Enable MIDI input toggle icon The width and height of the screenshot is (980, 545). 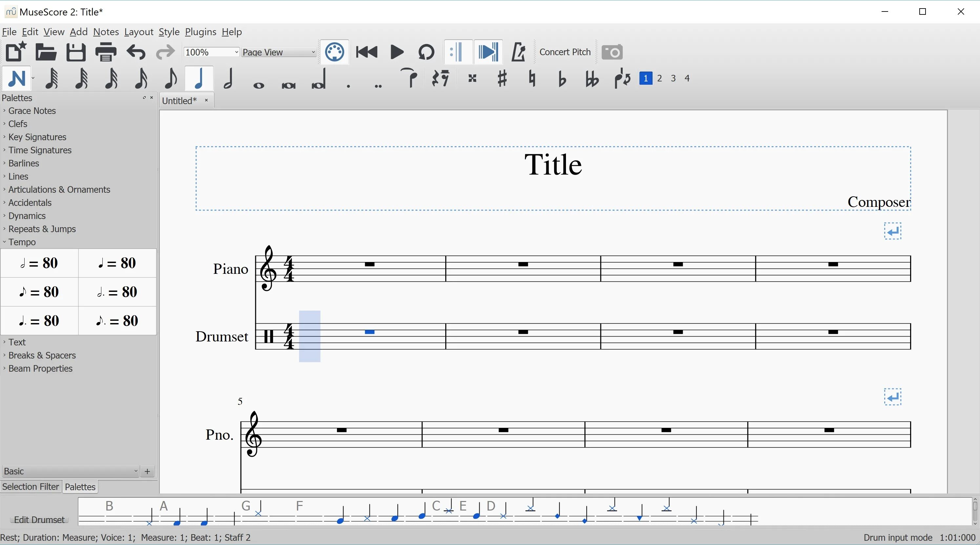(334, 52)
